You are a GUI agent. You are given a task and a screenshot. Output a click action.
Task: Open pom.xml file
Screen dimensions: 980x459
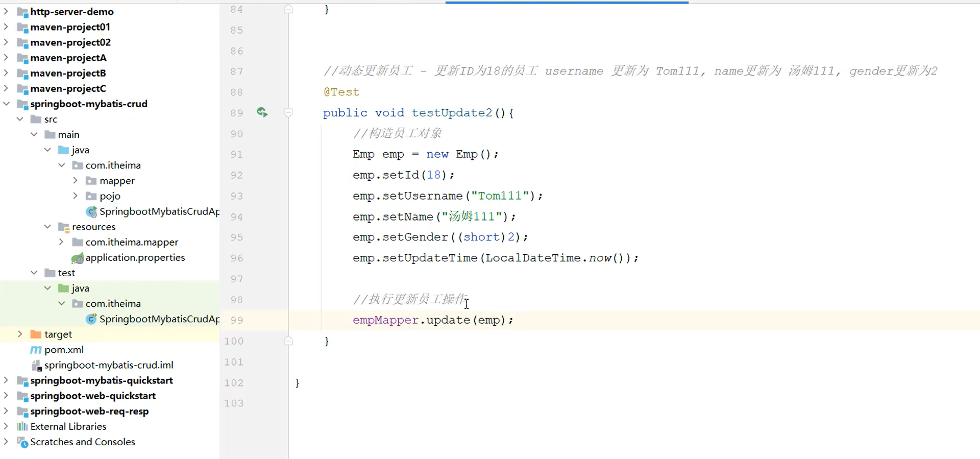tap(64, 350)
